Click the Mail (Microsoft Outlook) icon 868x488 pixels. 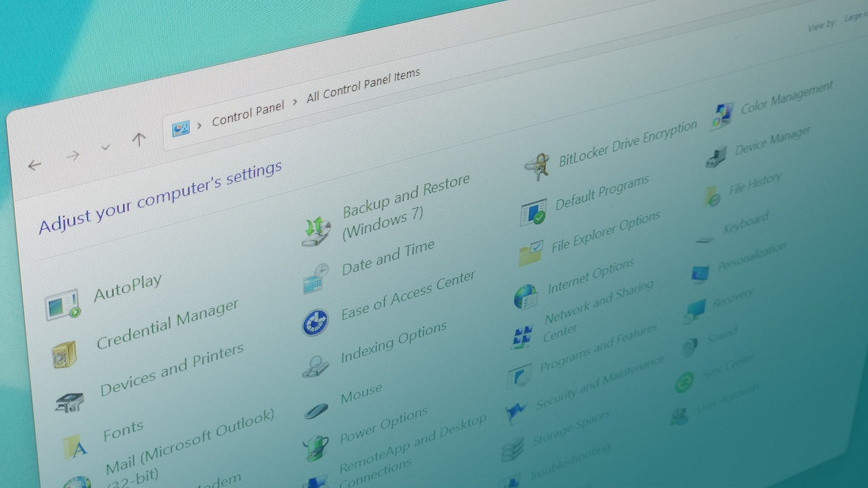pos(77,482)
